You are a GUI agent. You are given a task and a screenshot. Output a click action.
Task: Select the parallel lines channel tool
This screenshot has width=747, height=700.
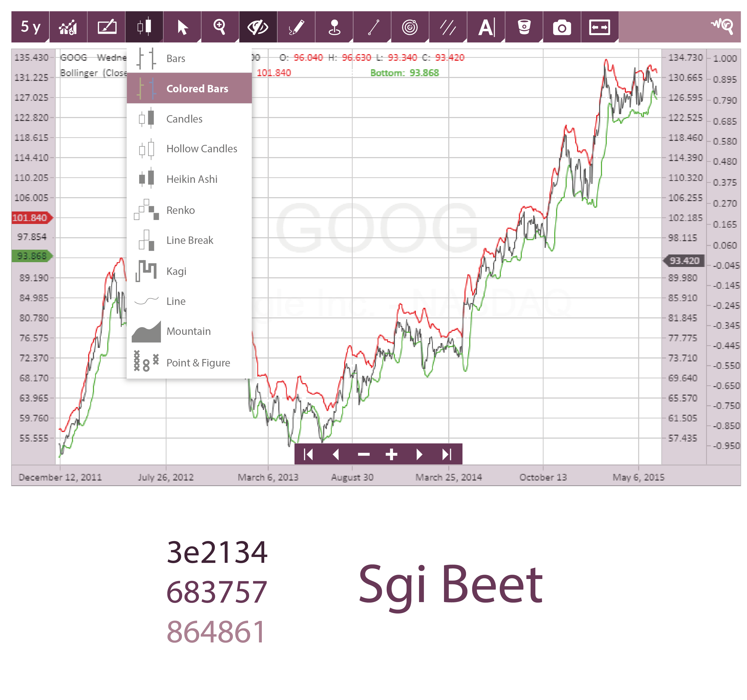tap(448, 27)
